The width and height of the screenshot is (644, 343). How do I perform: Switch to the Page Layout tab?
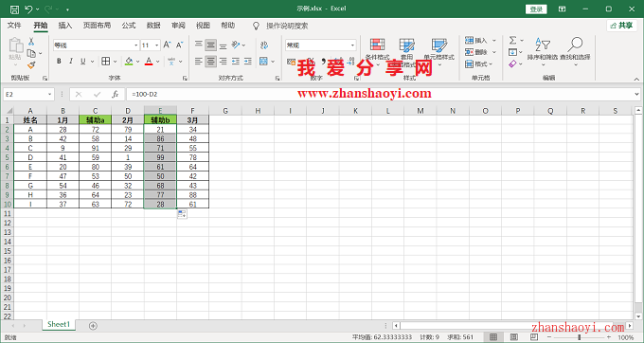tap(97, 26)
